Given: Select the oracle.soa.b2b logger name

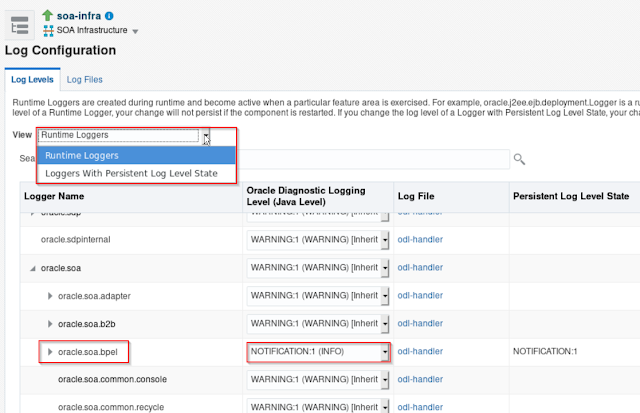Looking at the screenshot, I should click(x=87, y=324).
